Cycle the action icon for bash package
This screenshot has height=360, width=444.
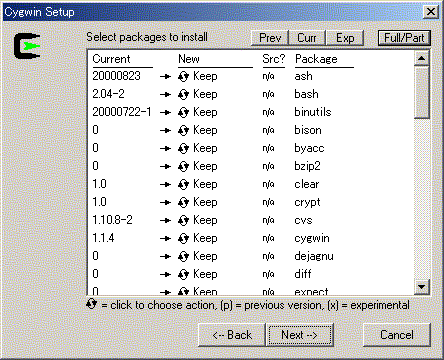click(x=183, y=94)
